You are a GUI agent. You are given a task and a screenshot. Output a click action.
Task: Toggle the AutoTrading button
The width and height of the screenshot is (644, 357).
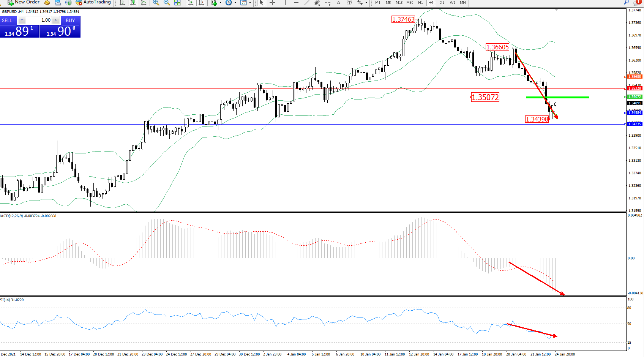pyautogui.click(x=93, y=2)
